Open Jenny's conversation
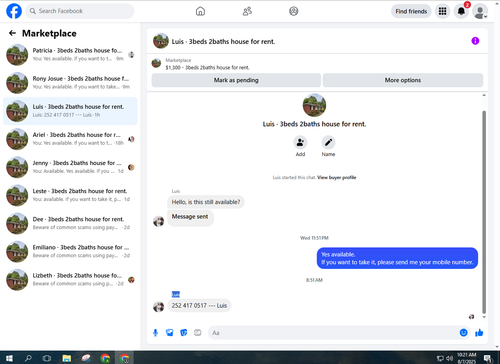 point(70,167)
